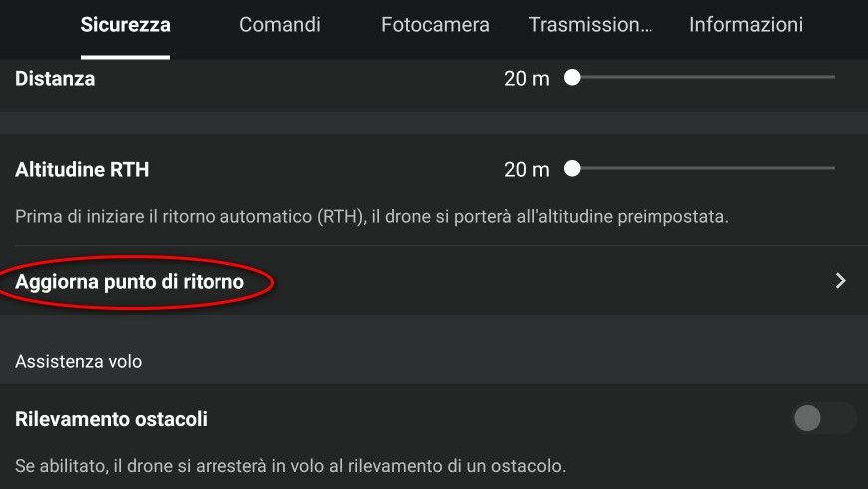868x489 pixels.
Task: Click the middle of the Altitudine RTH track
Action: pyautogui.click(x=703, y=169)
